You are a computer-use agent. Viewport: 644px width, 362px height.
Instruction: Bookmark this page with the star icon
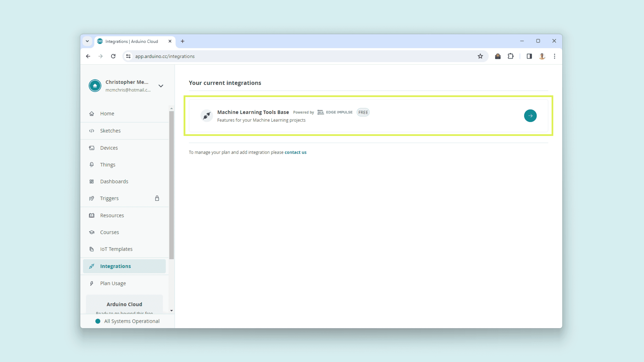pos(480,56)
